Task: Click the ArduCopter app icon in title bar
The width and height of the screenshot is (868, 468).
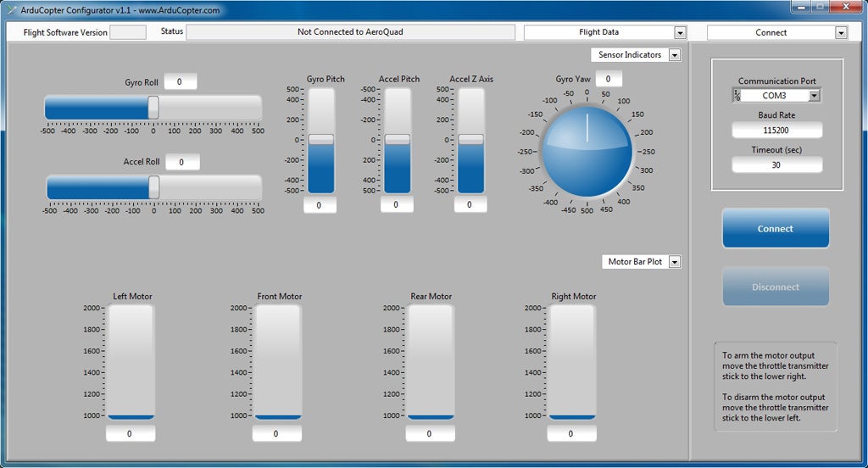Action: pos(11,10)
